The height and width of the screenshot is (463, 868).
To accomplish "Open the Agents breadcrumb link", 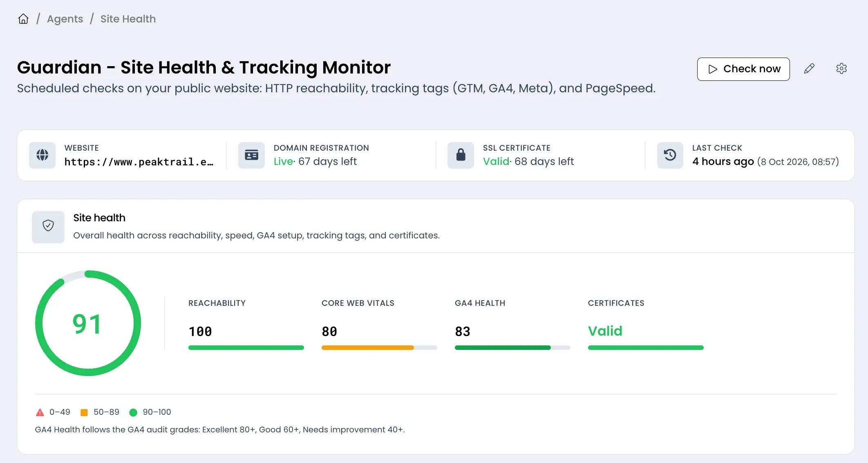I will point(65,19).
